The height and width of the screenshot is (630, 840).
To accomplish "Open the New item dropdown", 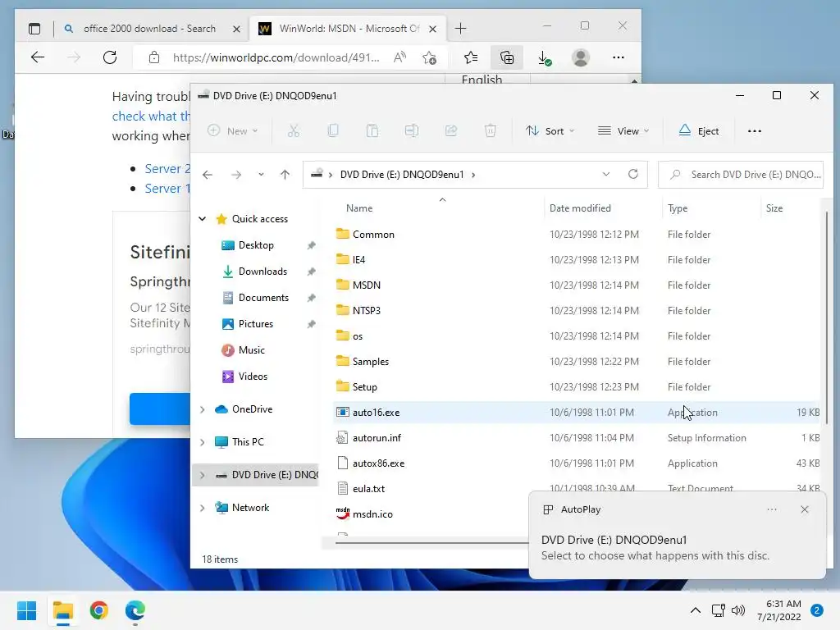I will [233, 130].
